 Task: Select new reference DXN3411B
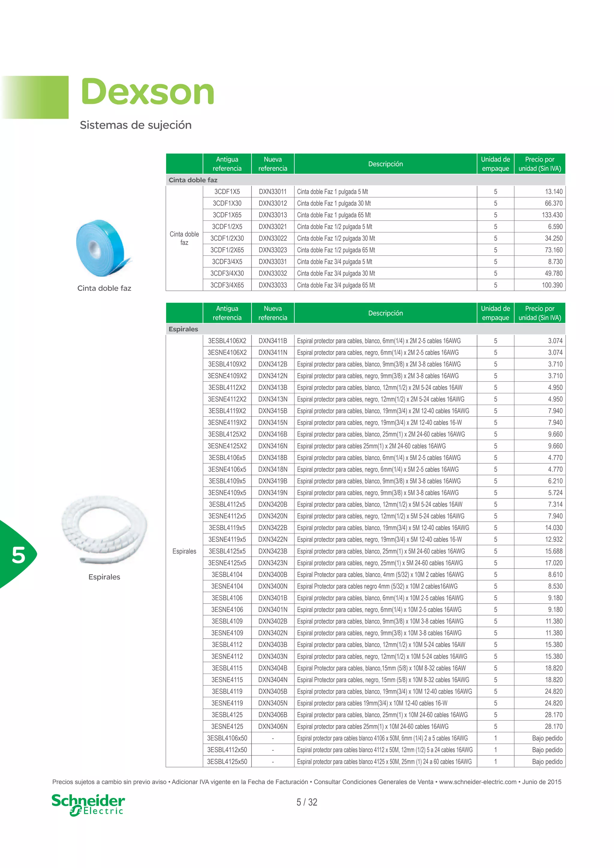tap(273, 341)
